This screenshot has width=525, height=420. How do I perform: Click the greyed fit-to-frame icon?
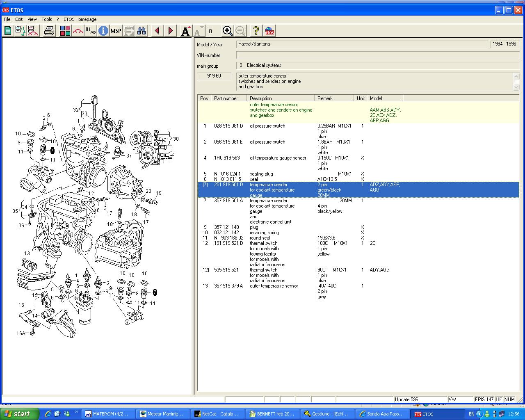click(129, 31)
